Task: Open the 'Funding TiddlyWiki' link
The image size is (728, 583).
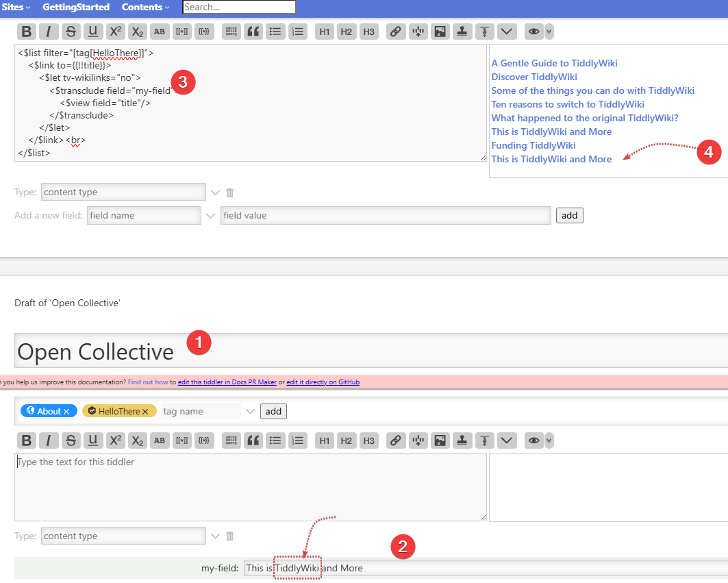Action: point(533,145)
